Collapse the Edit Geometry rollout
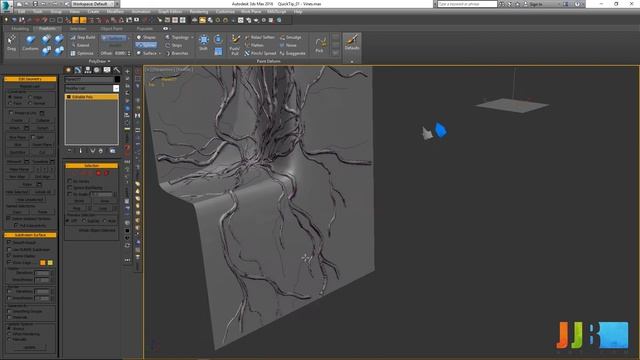Image resolution: width=640 pixels, height=360 pixels. tap(30, 79)
